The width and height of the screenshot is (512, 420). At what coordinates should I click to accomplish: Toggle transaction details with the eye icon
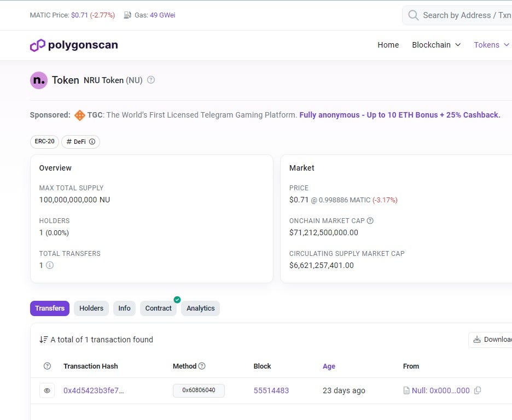pyautogui.click(x=47, y=390)
